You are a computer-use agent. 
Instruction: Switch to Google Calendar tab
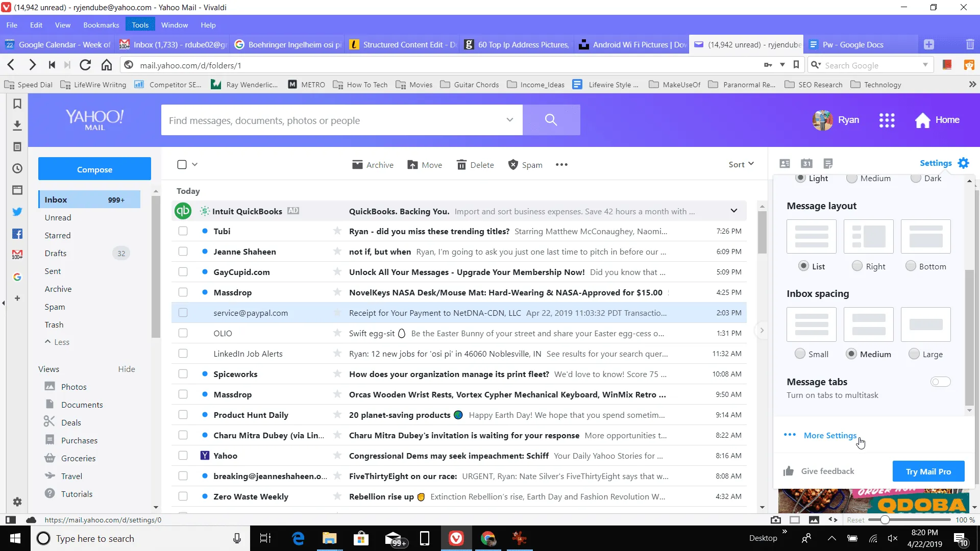[58, 44]
